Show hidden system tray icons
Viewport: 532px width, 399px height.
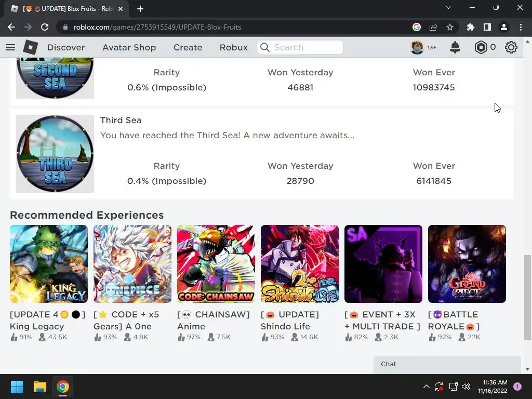(427, 387)
